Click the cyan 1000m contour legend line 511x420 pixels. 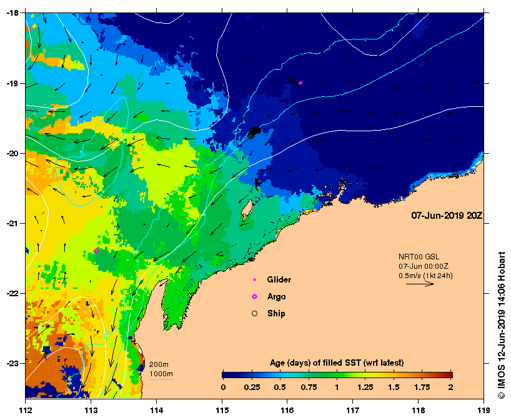click(x=161, y=379)
